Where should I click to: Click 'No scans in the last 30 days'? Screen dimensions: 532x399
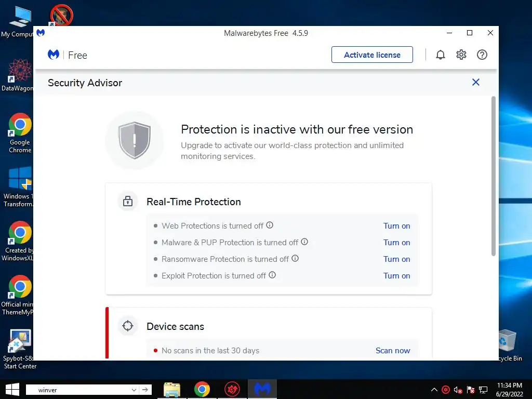click(x=210, y=351)
